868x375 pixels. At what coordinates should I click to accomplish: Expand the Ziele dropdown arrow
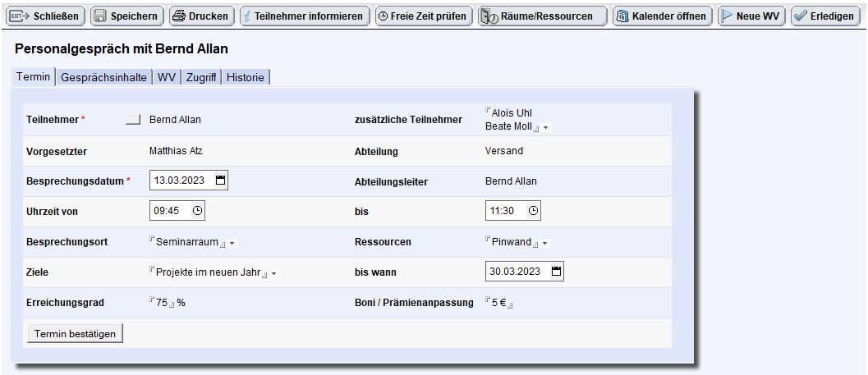tap(274, 273)
